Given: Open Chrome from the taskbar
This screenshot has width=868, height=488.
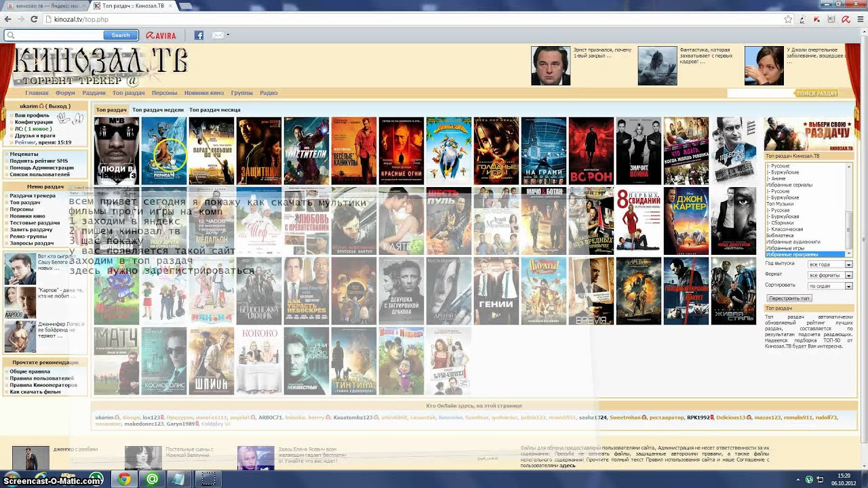Looking at the screenshot, I should (124, 479).
